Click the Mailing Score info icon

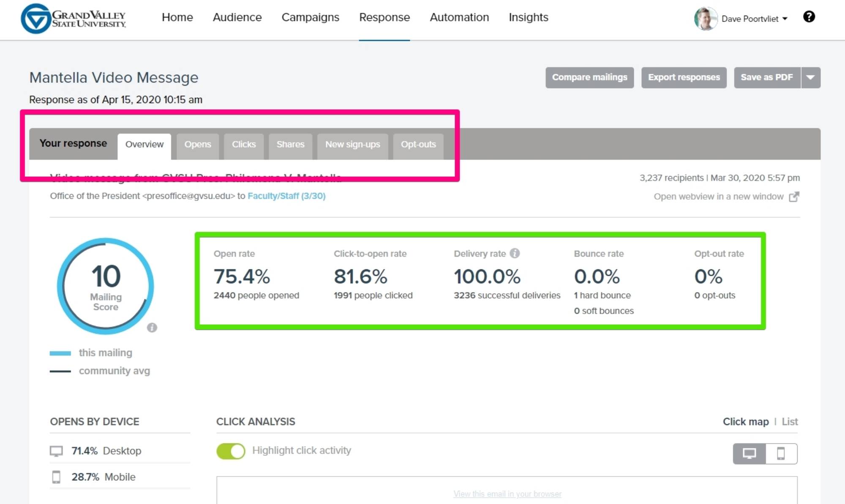pyautogui.click(x=152, y=328)
